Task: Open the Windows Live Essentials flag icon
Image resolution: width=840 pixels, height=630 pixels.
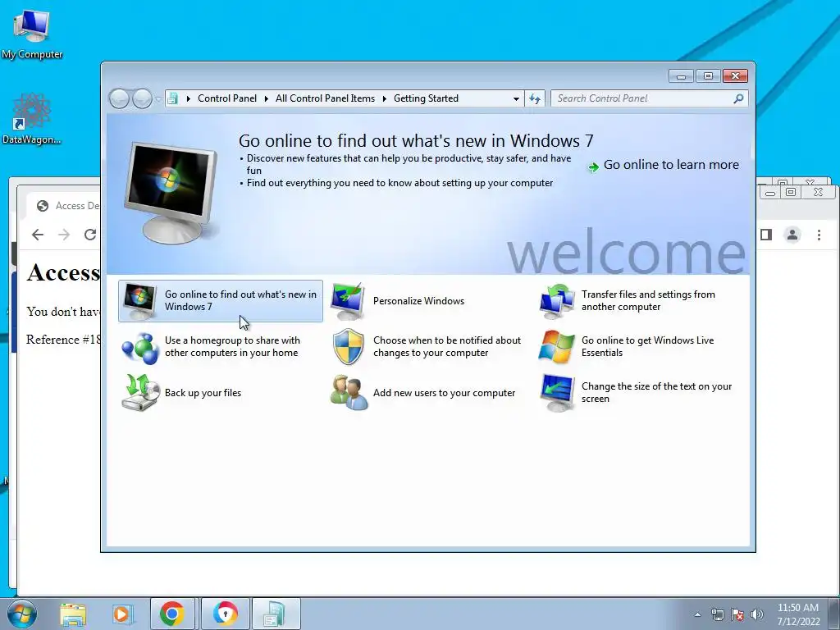Action: tap(557, 347)
